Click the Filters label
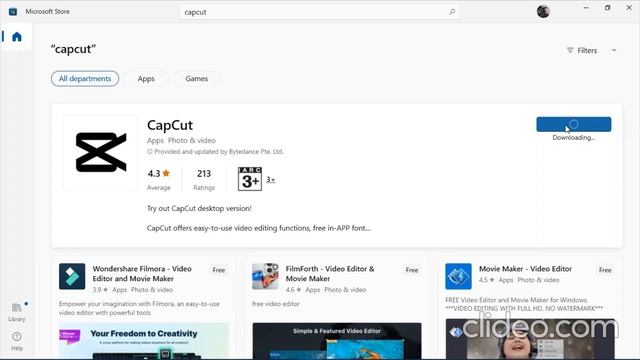This screenshot has height=360, width=640. [587, 50]
